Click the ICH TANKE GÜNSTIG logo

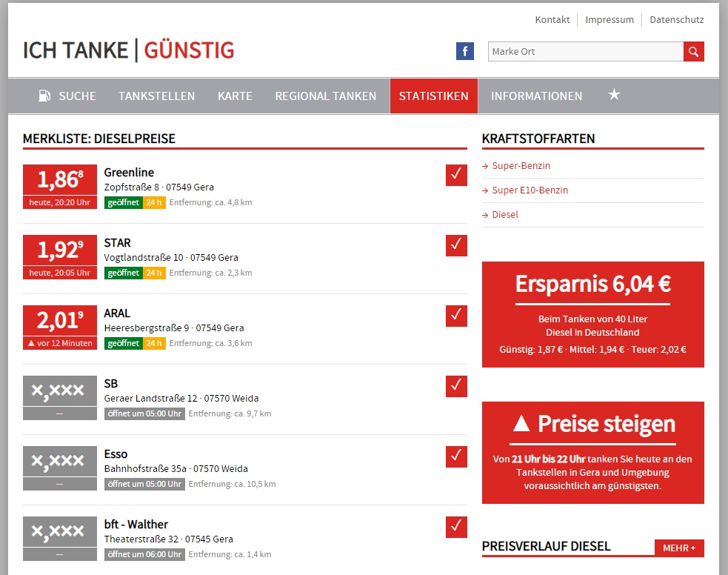129,50
